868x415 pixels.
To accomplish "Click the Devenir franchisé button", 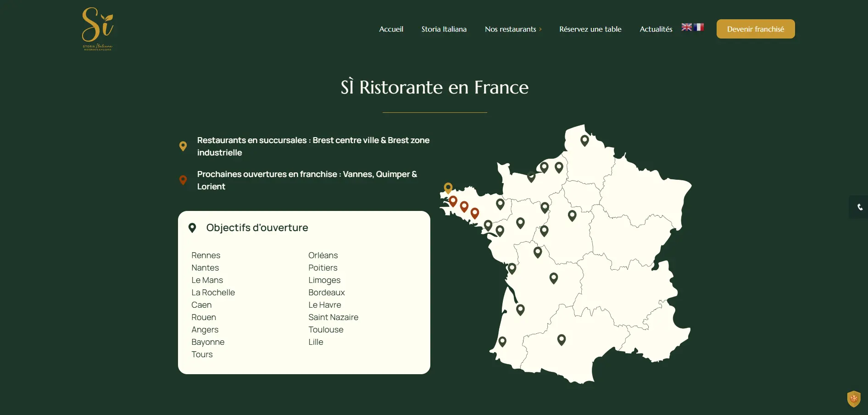I will pos(756,29).
